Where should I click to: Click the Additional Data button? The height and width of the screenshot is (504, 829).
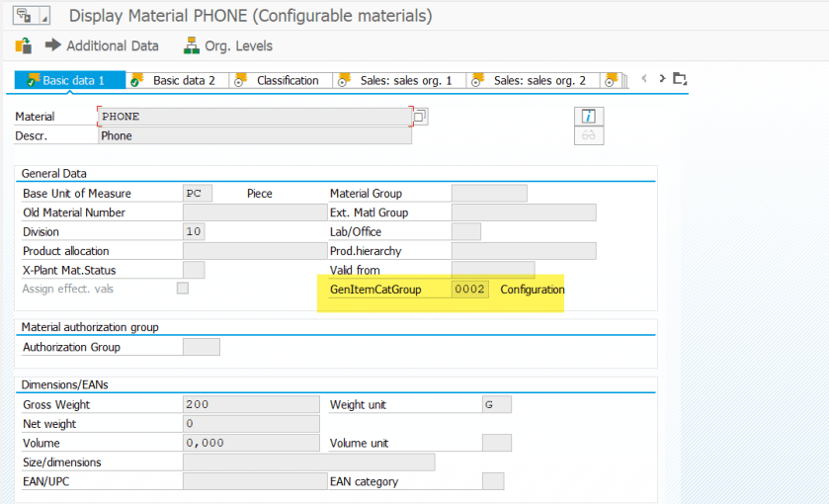tap(102, 45)
